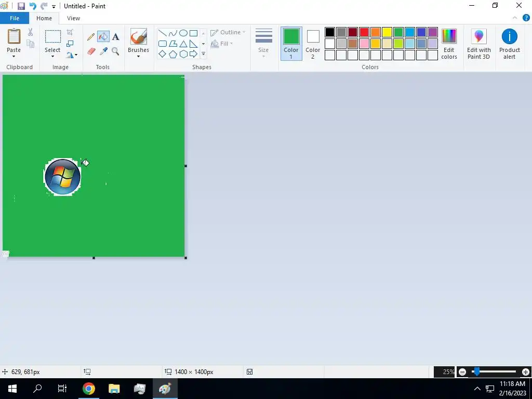Click the Windows logo on the canvas
This screenshot has height=399, width=532.
(63, 177)
